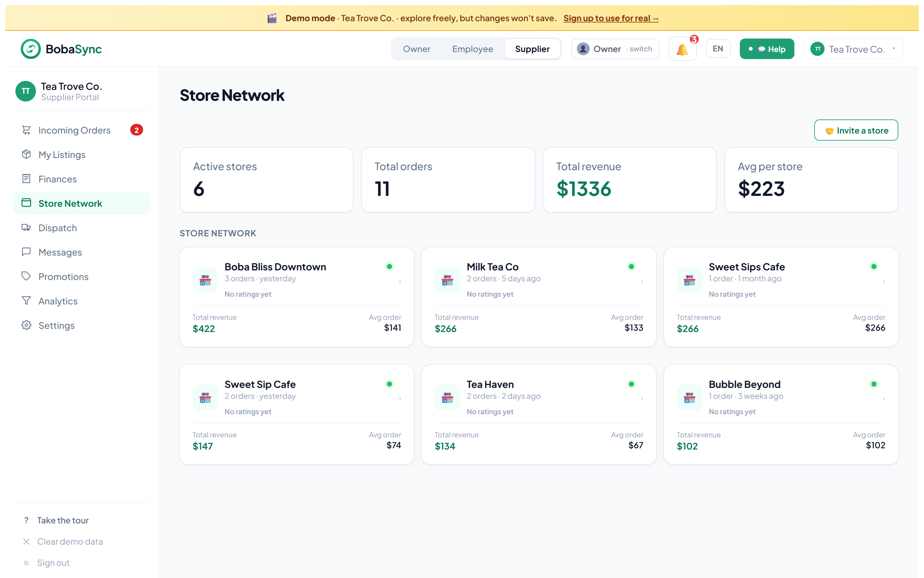924x578 pixels.
Task: Expand Sweet Sips Cafe card chevron
Action: point(884,281)
